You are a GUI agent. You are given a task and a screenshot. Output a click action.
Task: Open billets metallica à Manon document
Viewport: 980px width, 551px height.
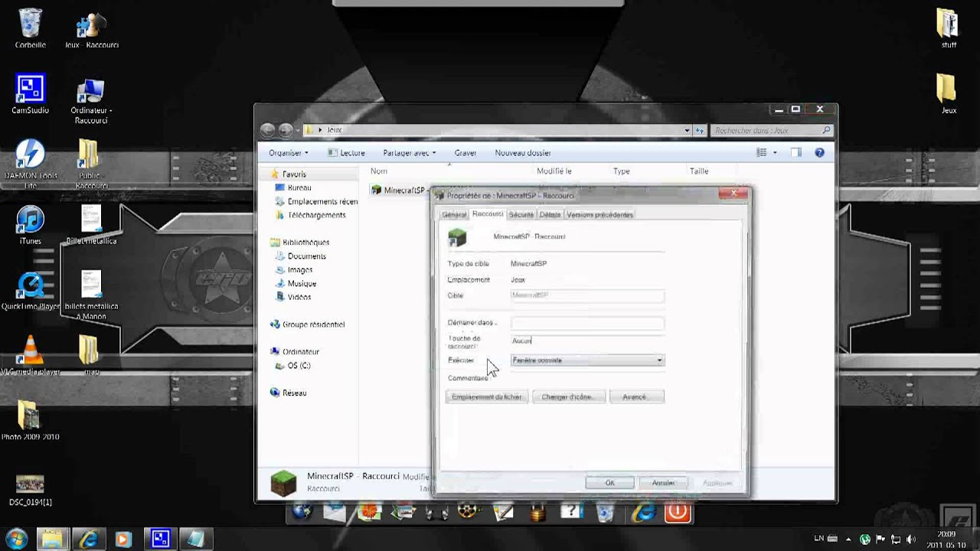click(91, 295)
